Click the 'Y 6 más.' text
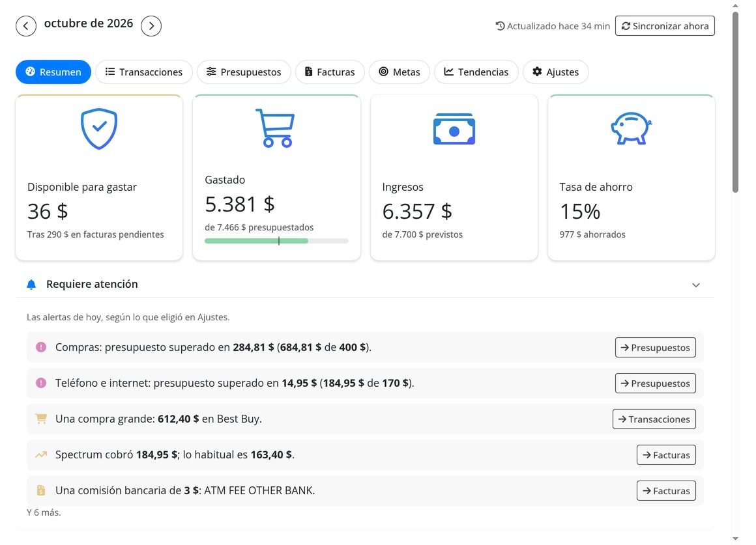Screen dimensions: 756x545 point(44,512)
